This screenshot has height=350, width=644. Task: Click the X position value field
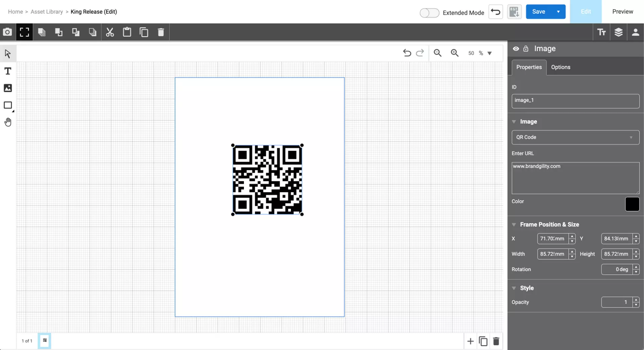[x=552, y=239]
